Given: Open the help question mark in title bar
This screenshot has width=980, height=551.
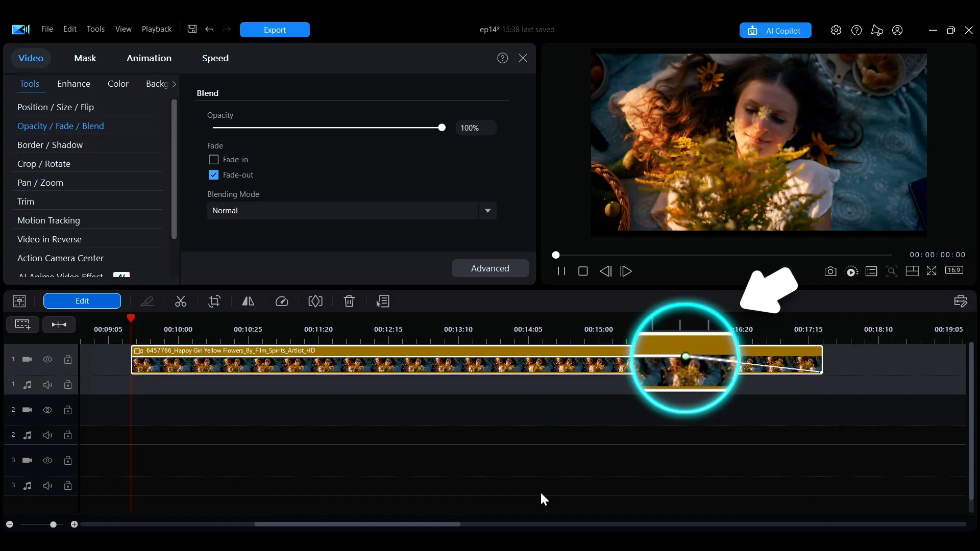Looking at the screenshot, I should (x=856, y=30).
